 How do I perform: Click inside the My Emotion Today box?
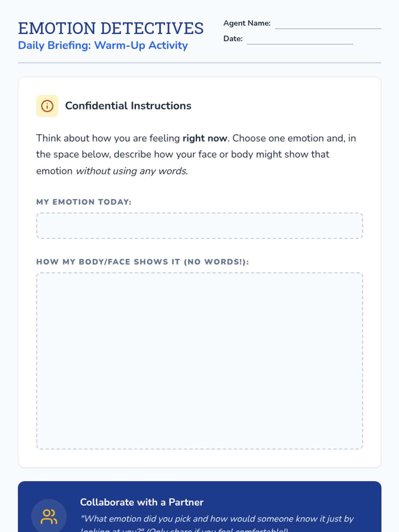pyautogui.click(x=199, y=226)
